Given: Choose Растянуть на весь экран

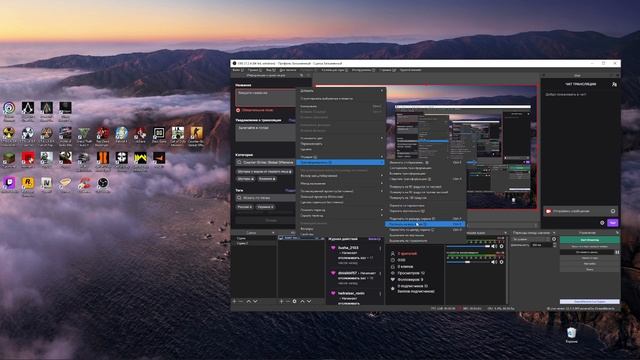Looking at the screenshot, I should point(424,224).
